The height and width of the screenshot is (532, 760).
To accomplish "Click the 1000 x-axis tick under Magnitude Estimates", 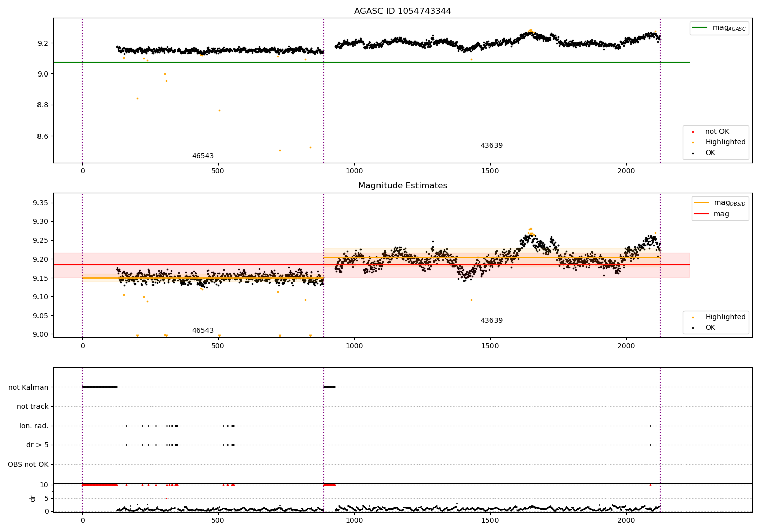I will click(x=354, y=346).
